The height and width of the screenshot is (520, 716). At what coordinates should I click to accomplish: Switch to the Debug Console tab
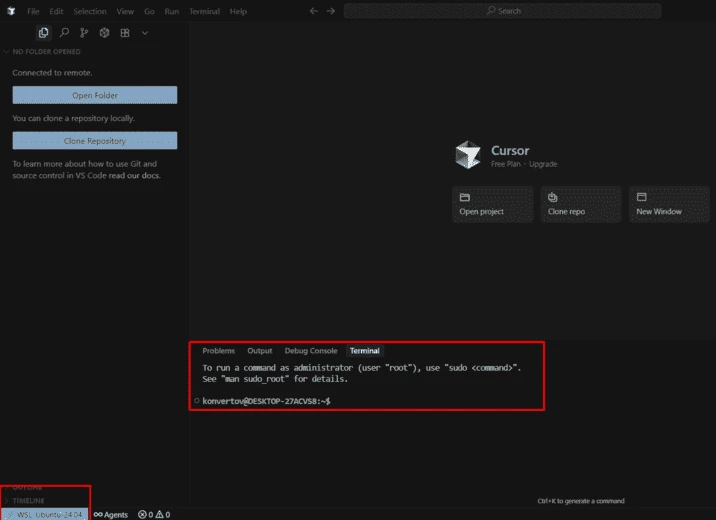[x=310, y=351]
